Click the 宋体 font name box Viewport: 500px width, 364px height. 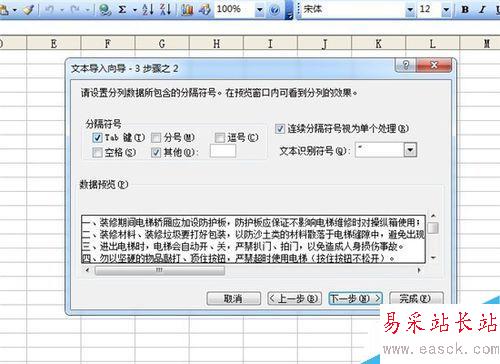(353, 9)
